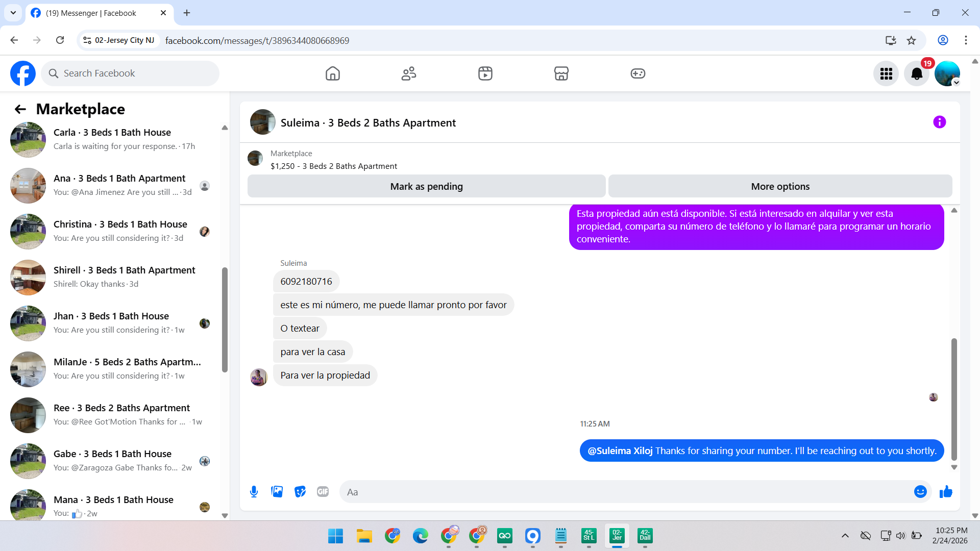Choose an emoji from smiley icon
Image resolution: width=980 pixels, height=551 pixels.
point(920,492)
